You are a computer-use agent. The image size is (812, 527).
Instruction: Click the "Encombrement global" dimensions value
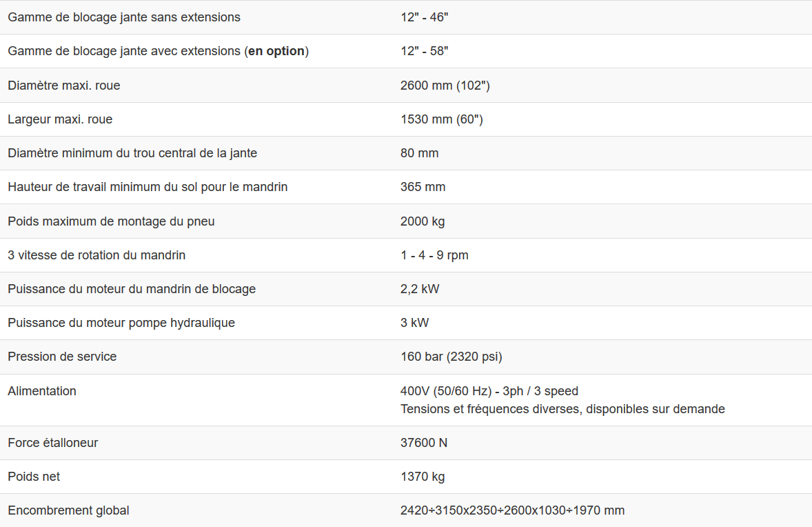pos(512,510)
